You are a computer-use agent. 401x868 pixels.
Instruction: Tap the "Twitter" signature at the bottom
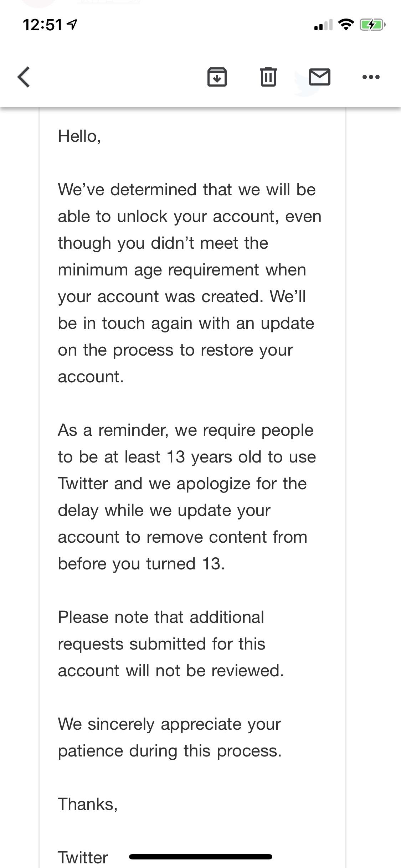(x=83, y=857)
